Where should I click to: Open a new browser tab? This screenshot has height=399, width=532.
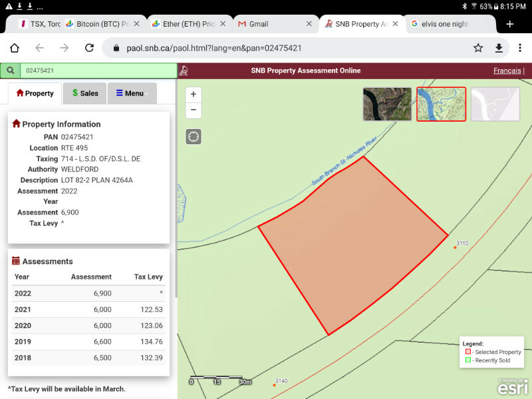coord(509,24)
